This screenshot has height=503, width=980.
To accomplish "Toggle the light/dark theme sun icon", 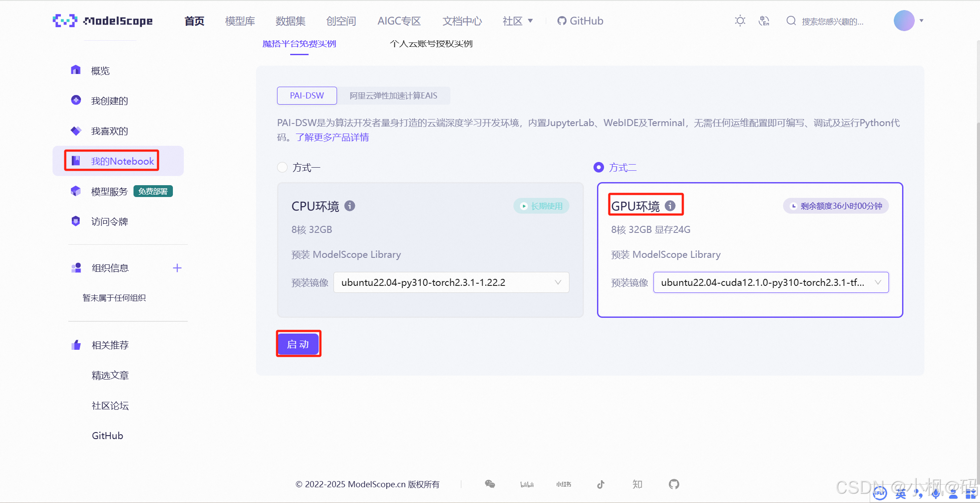I will point(740,21).
